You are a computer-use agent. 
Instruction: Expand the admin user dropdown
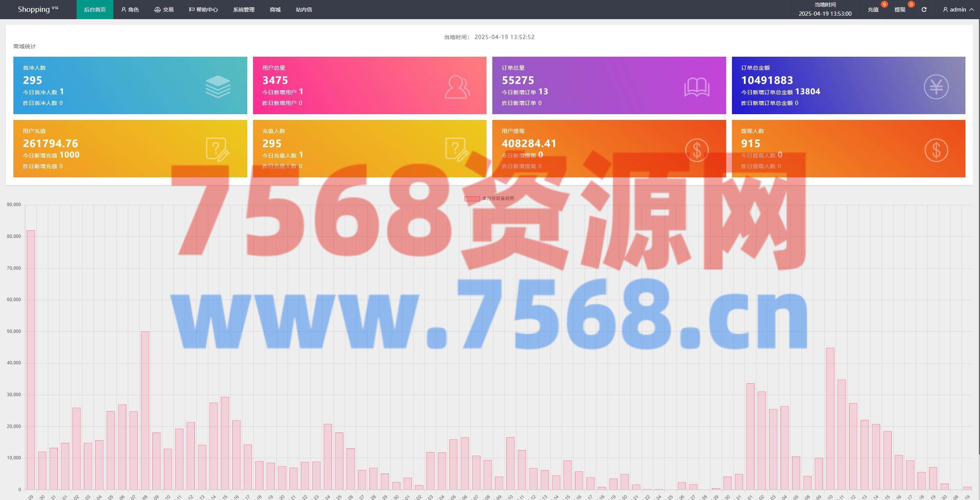[x=959, y=10]
